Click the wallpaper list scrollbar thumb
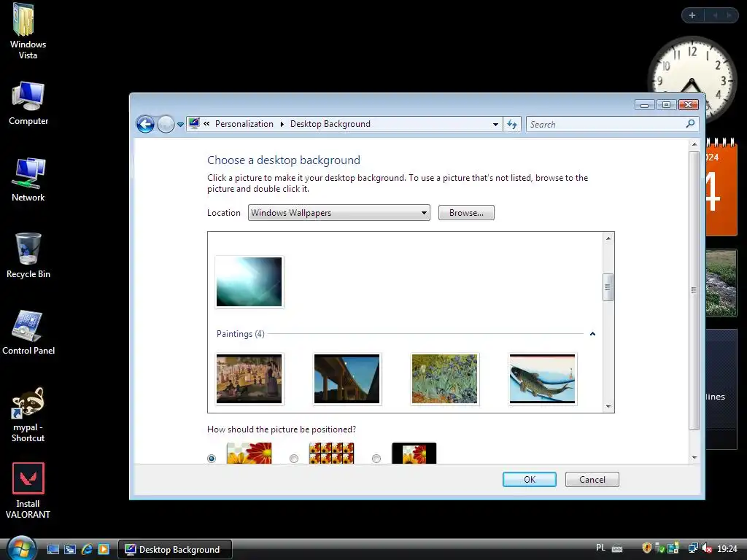 [x=608, y=287]
